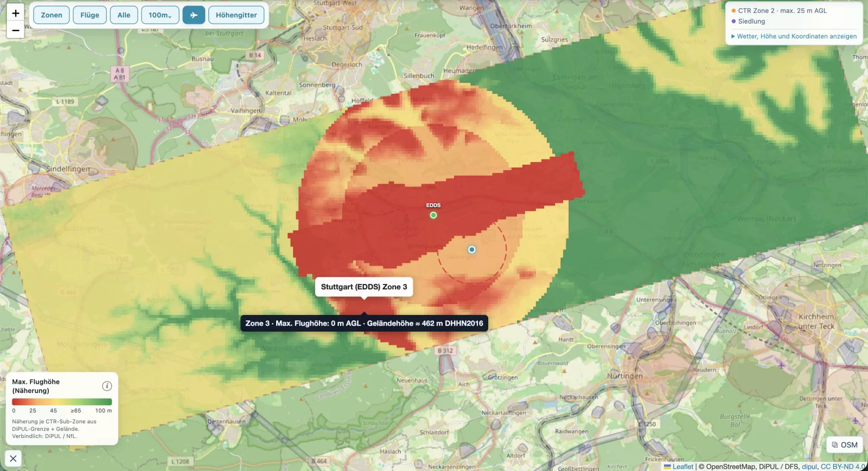Click the purple Siedlung dot
Screen dimensions: 868x471
[733, 22]
